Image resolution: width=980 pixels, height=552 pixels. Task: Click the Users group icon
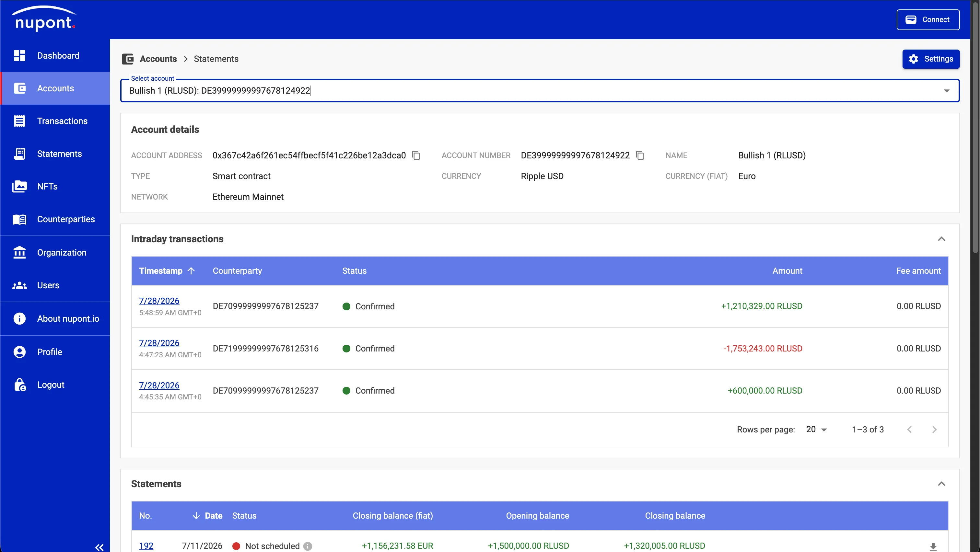tap(19, 285)
